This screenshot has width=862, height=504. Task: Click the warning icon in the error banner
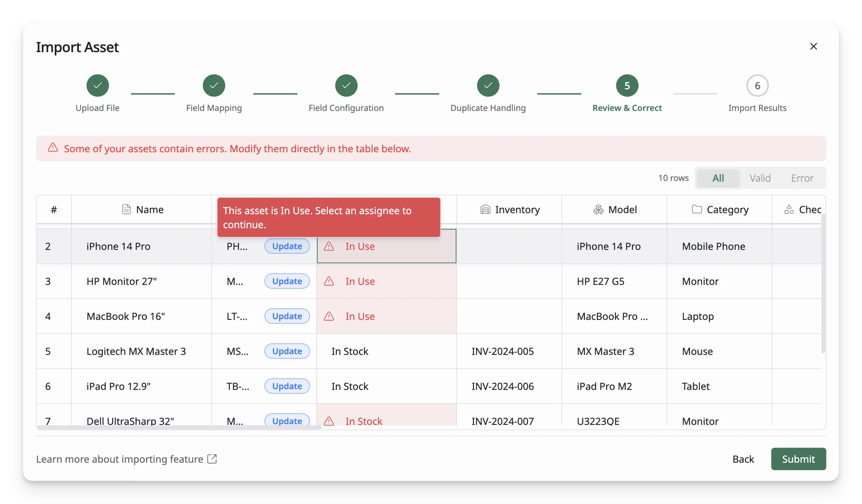(53, 147)
